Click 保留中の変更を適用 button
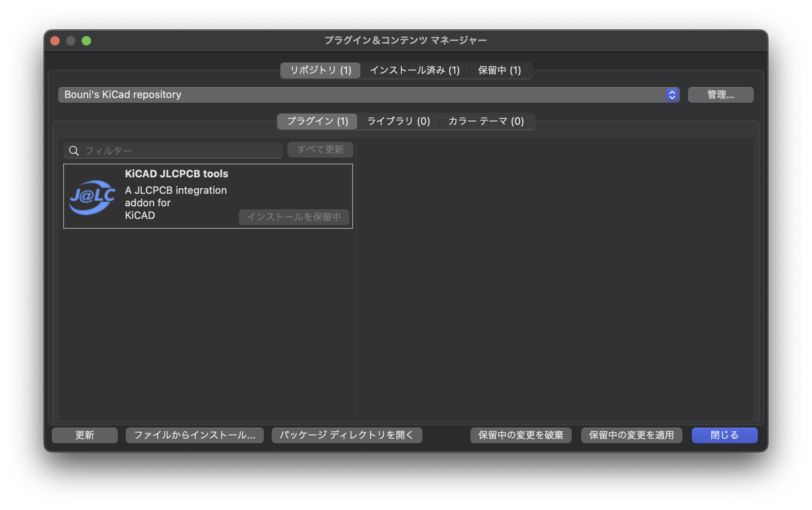 (631, 435)
